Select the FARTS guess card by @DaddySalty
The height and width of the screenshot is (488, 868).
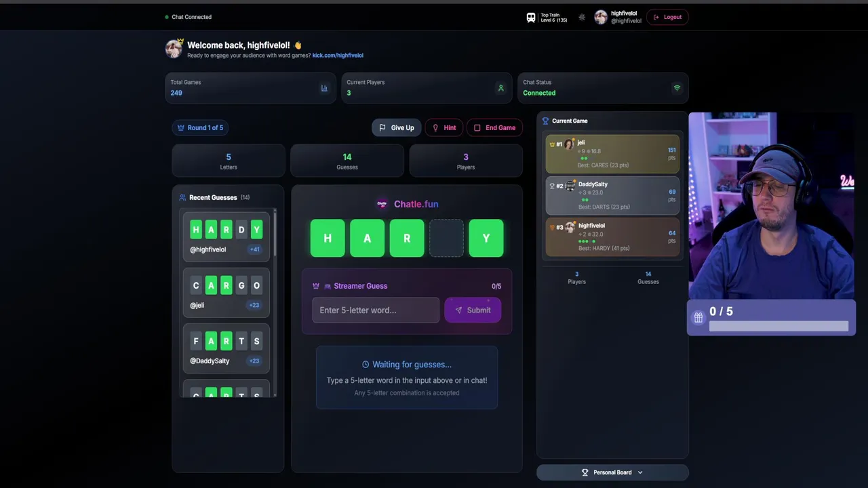click(x=226, y=348)
